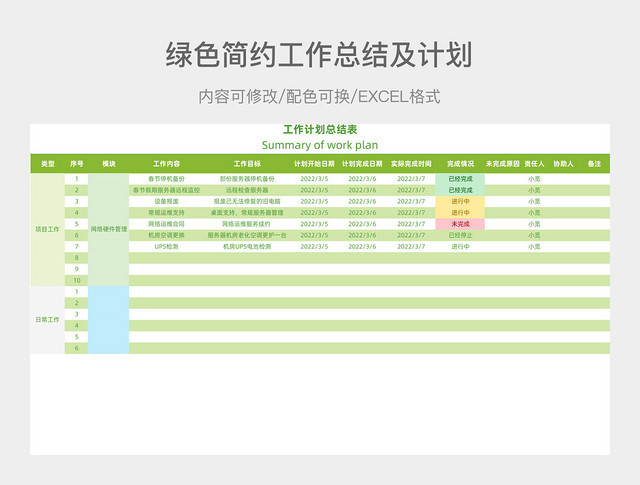The width and height of the screenshot is (640, 485).
Task: Click the '工作计划总结表' table title
Action: [x=320, y=130]
